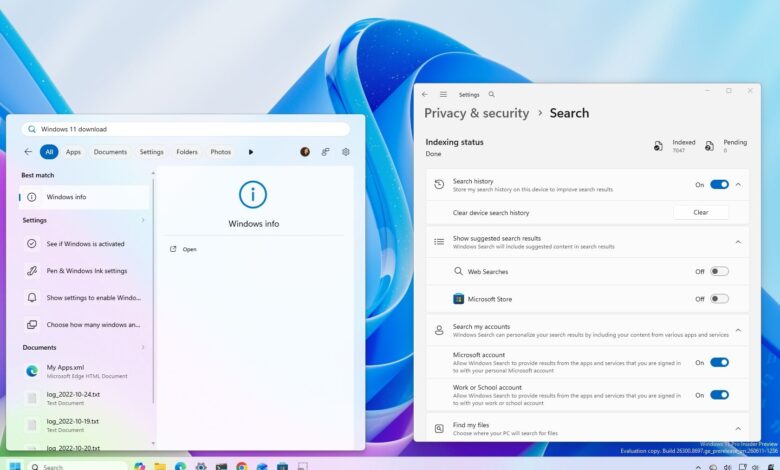The height and width of the screenshot is (470, 780).
Task: Click the search magnifier in Settings title bar
Action: coord(491,94)
